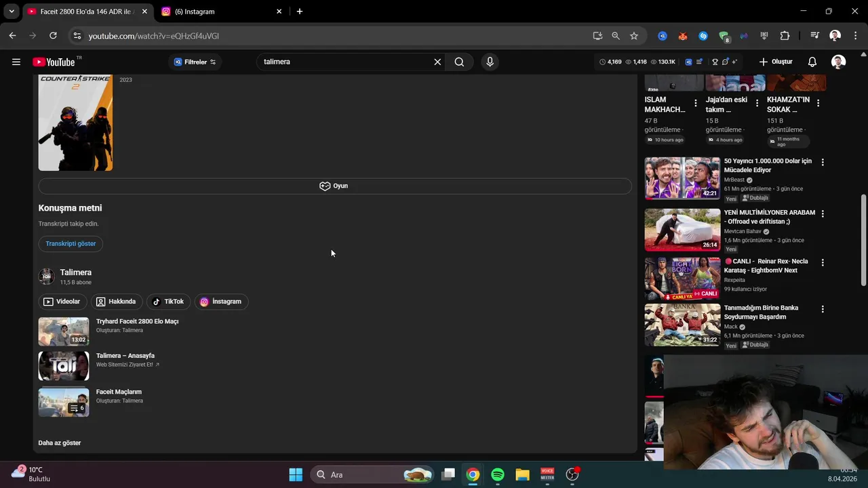Open the green shield extension with badge 8
This screenshot has width=868, height=488.
[x=724, y=37]
